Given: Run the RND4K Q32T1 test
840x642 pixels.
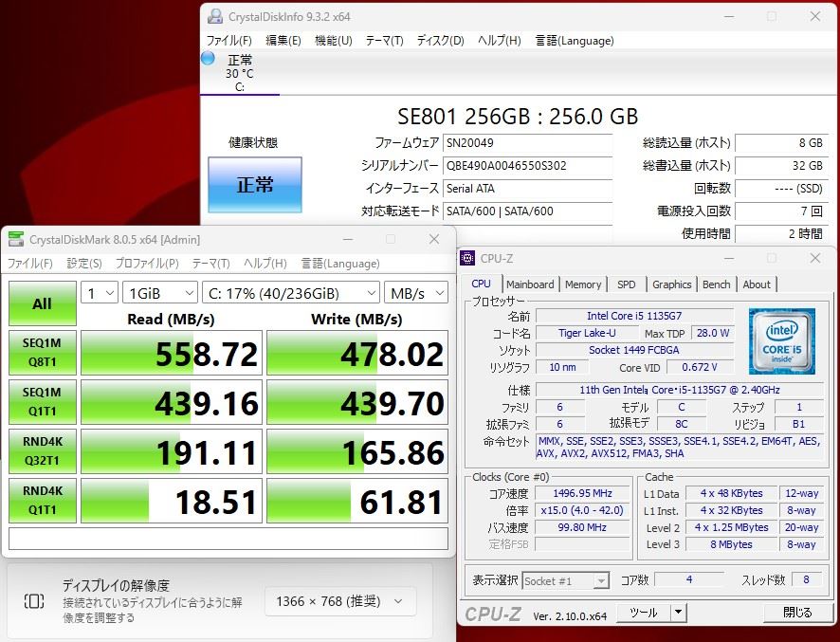Looking at the screenshot, I should (x=43, y=451).
